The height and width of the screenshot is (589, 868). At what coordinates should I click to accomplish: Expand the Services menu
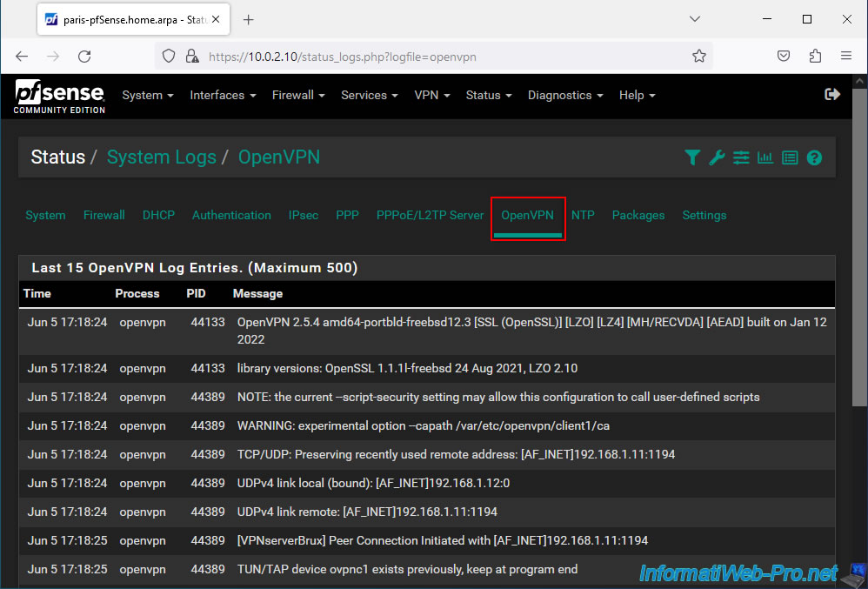(x=370, y=95)
